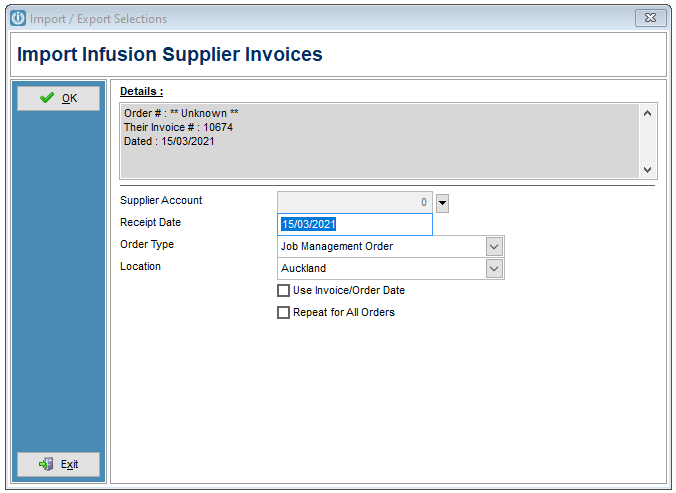Click the app icon in the title bar
676x493 pixels.
tap(18, 19)
